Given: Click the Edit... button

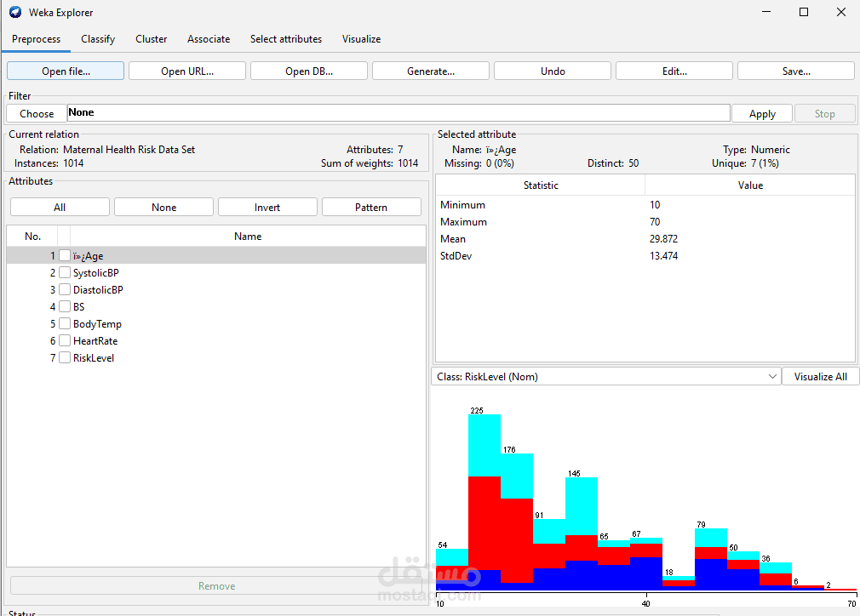Looking at the screenshot, I should click(674, 71).
